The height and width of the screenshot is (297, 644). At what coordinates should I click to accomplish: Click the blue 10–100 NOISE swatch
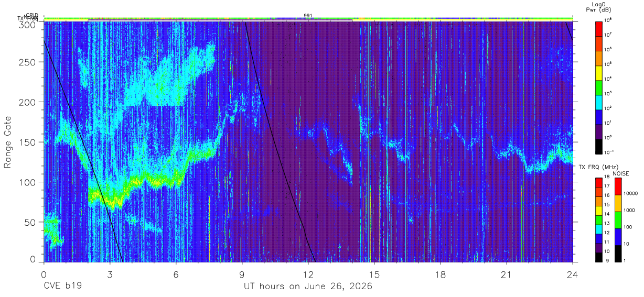(618, 237)
